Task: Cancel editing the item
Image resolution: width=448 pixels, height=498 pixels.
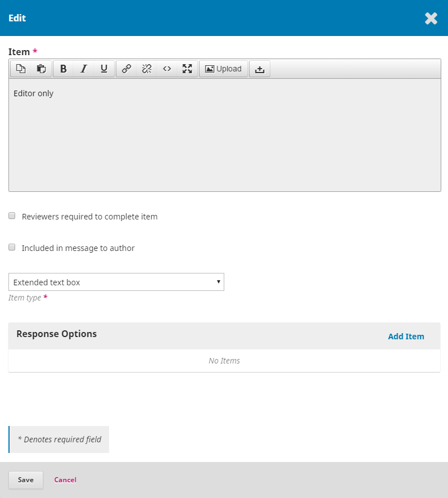Action: (65, 480)
